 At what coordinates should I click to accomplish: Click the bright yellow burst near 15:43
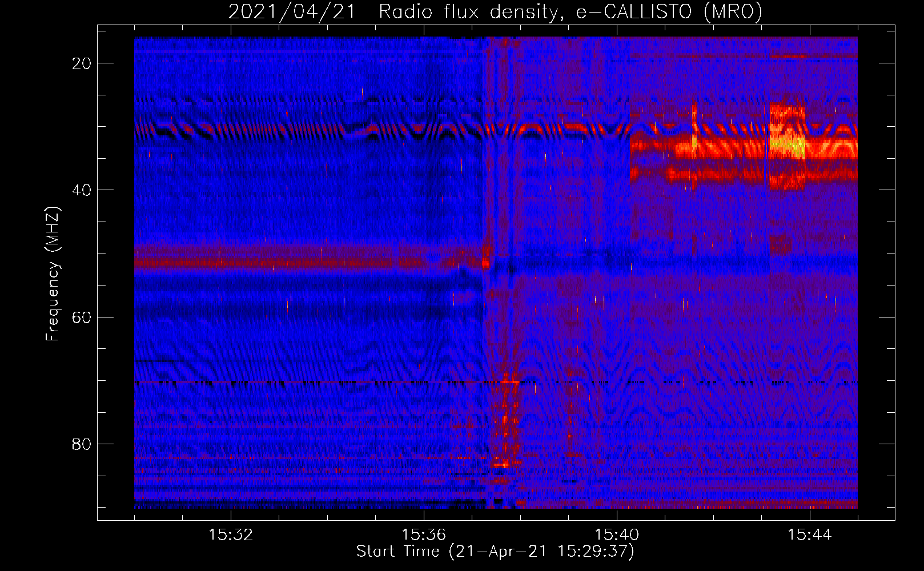click(787, 146)
